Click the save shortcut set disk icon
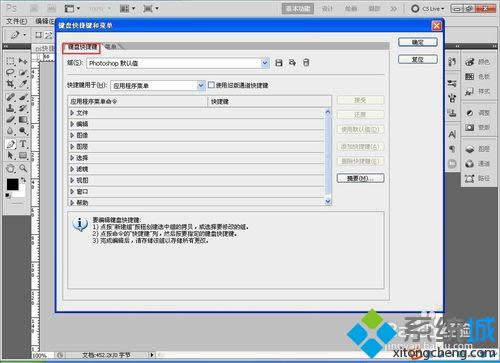 point(279,63)
